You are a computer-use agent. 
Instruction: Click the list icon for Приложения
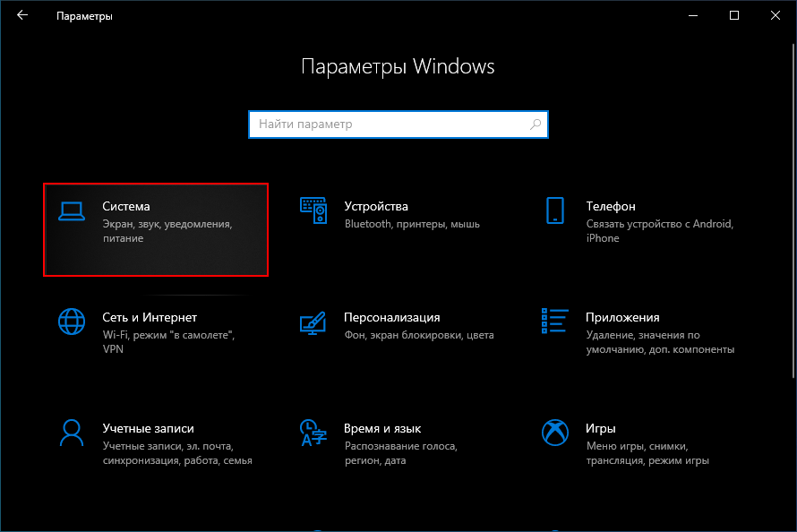[x=554, y=321]
